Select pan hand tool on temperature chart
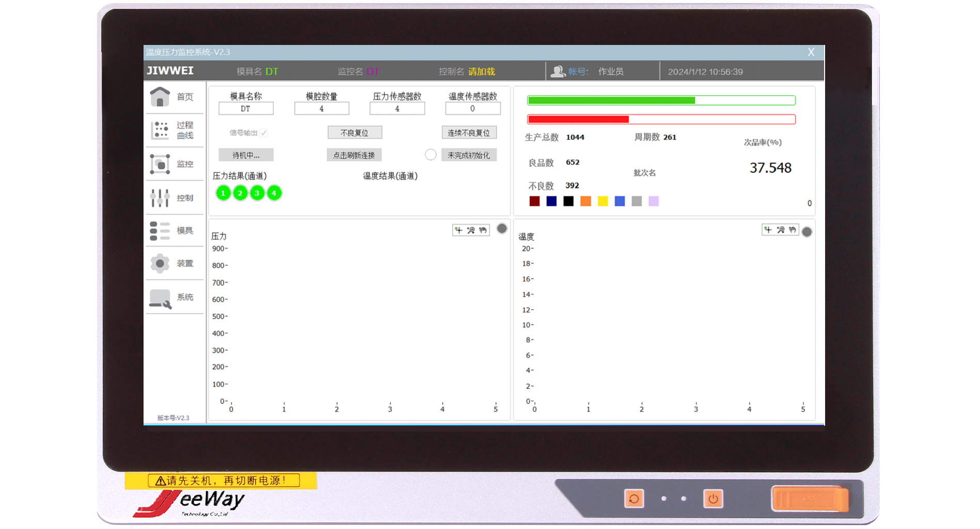980x529 pixels. [x=793, y=230]
